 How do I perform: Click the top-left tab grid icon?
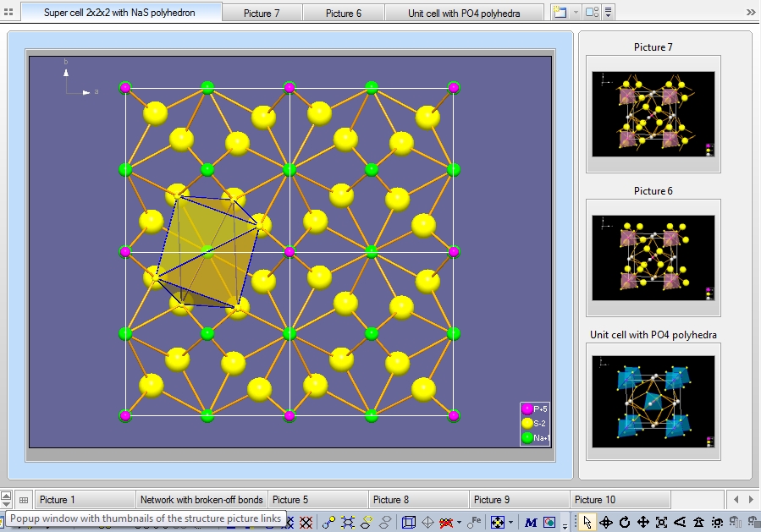(9, 13)
